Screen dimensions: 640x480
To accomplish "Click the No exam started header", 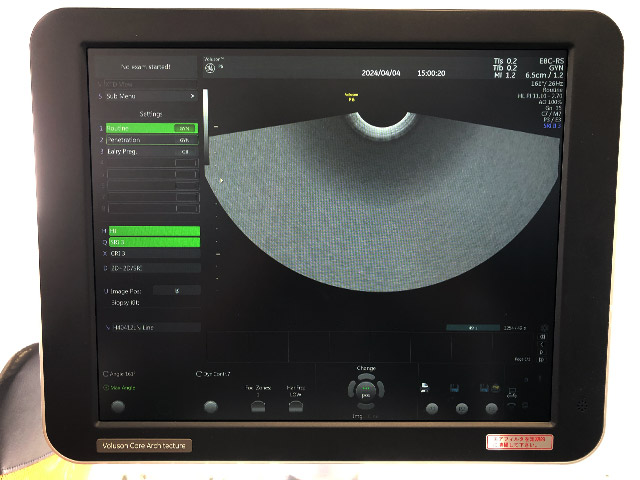I will [x=146, y=67].
